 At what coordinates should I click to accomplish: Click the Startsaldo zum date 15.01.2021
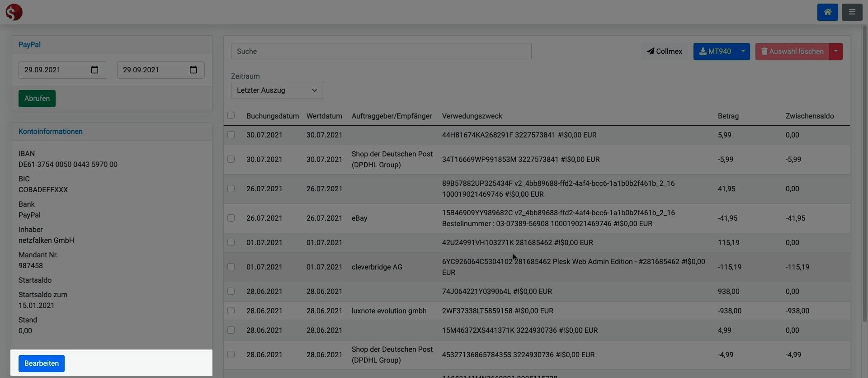[x=36, y=306]
